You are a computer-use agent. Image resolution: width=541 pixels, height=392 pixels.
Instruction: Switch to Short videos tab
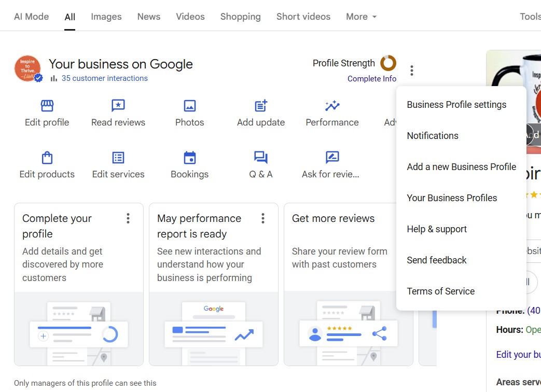point(303,17)
